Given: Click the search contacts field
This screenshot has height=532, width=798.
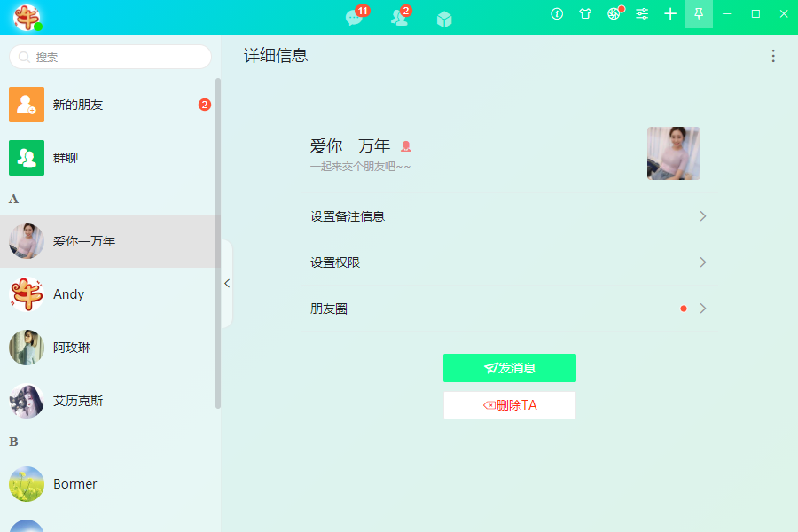Looking at the screenshot, I should pos(111,57).
